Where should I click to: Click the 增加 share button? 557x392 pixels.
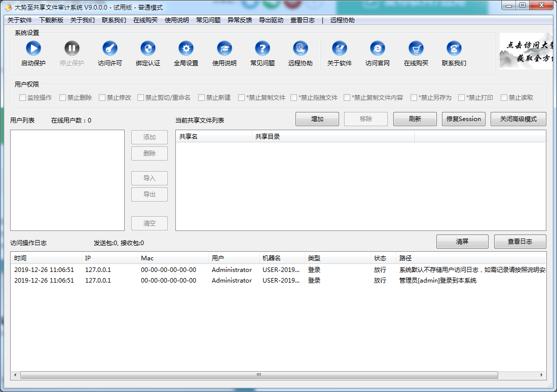tap(317, 119)
